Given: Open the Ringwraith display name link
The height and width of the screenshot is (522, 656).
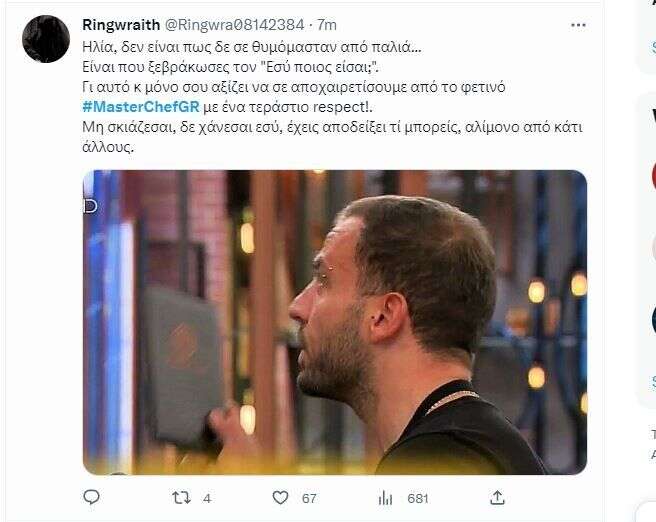Looking at the screenshot, I should pyautogui.click(x=121, y=25).
